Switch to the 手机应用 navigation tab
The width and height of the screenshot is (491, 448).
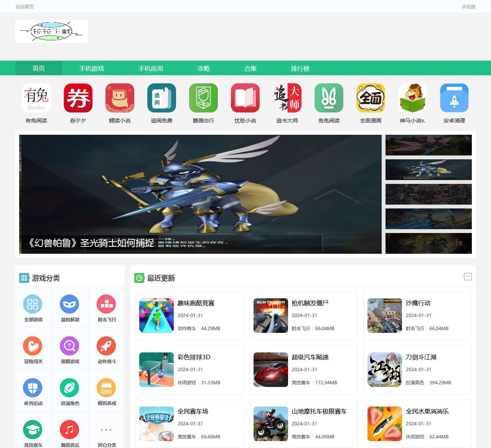click(151, 68)
